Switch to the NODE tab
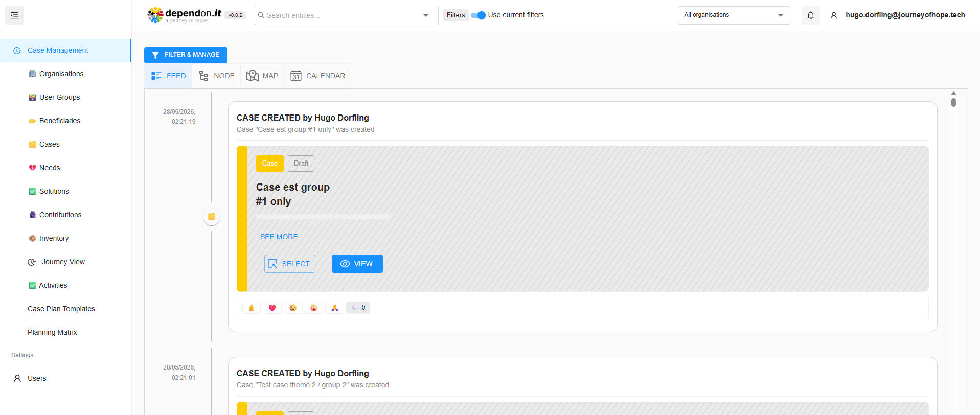 pos(216,76)
